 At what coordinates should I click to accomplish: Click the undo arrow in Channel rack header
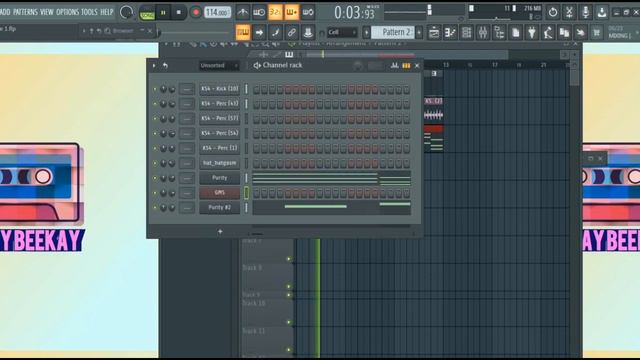pos(165,65)
